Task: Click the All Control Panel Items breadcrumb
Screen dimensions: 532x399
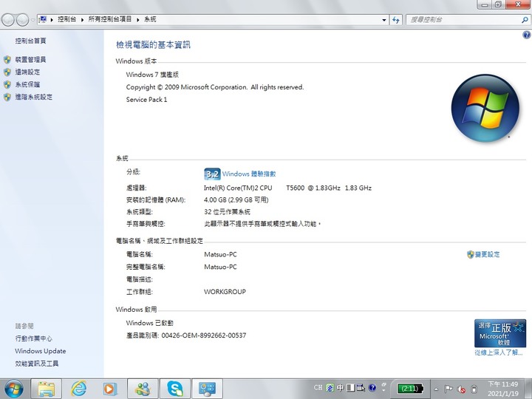Action: [110, 19]
